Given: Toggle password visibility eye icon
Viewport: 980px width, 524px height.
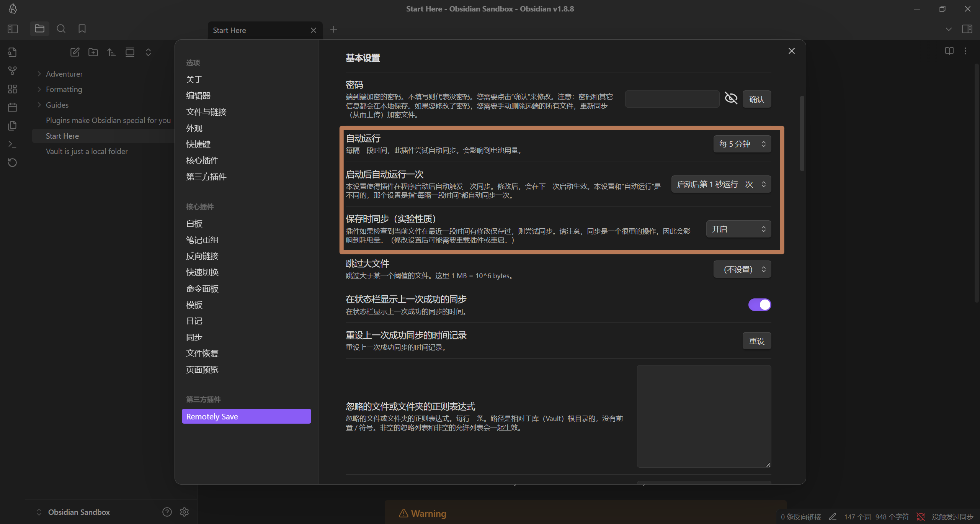Looking at the screenshot, I should click(731, 98).
